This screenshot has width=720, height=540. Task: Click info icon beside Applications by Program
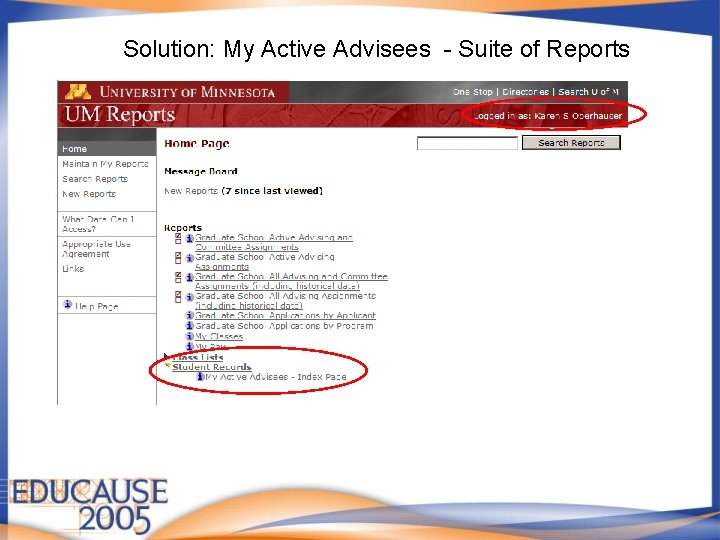(x=189, y=326)
